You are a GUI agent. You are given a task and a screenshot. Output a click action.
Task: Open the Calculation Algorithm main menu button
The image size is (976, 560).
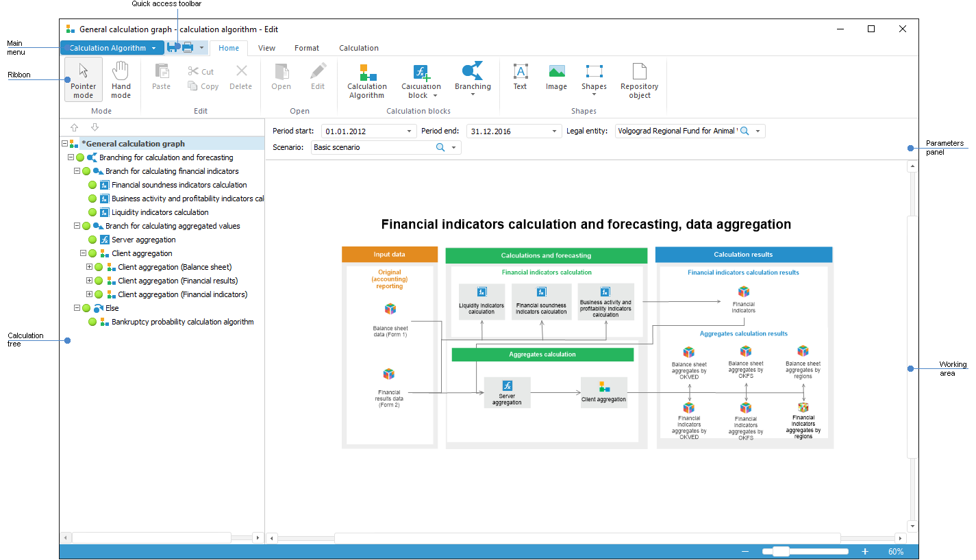(112, 48)
